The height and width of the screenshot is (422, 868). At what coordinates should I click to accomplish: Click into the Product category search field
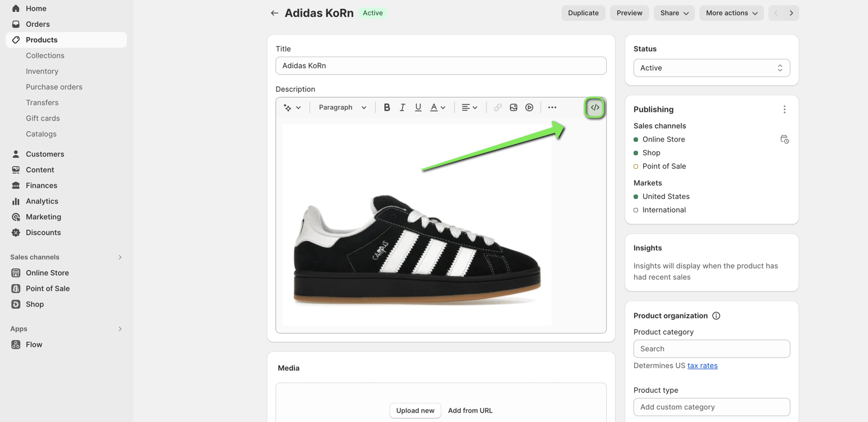(712, 349)
